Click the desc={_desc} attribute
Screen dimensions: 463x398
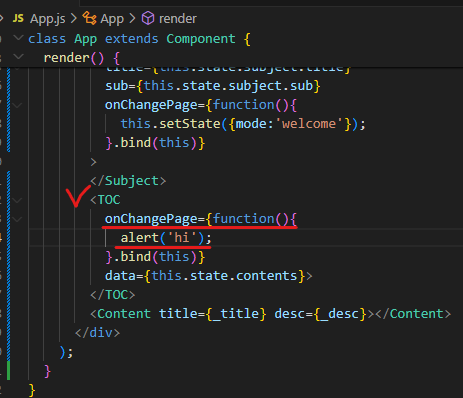pos(320,314)
